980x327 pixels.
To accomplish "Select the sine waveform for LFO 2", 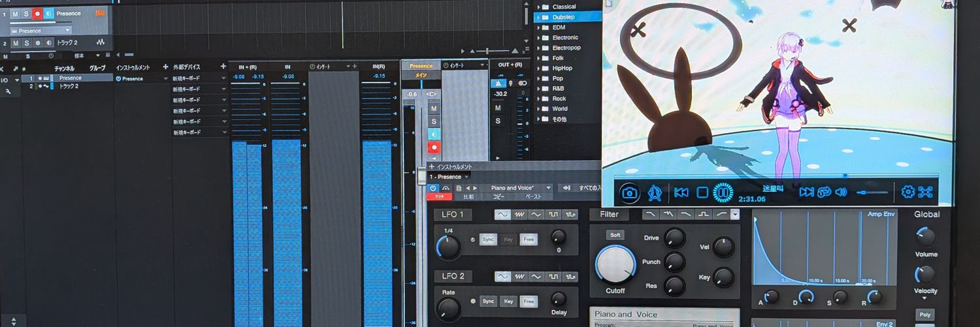I will (x=502, y=276).
